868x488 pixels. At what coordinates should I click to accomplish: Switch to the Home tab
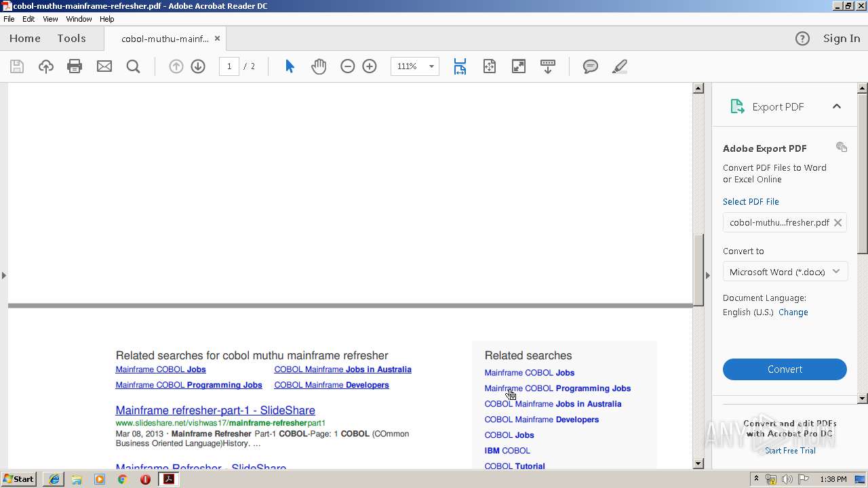tap(25, 39)
